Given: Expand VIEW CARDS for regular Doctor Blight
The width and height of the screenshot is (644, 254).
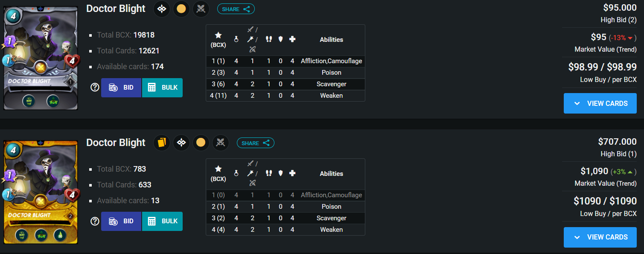Looking at the screenshot, I should (x=600, y=103).
